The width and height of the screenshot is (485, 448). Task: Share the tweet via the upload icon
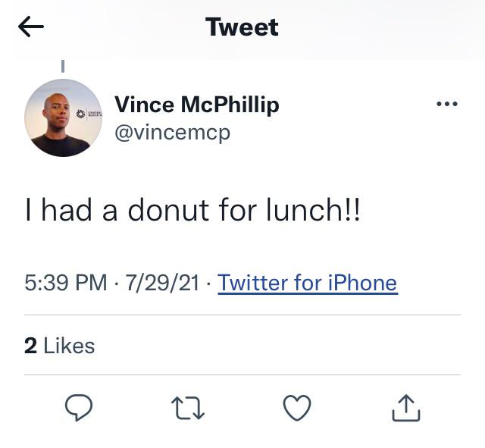[x=405, y=409]
